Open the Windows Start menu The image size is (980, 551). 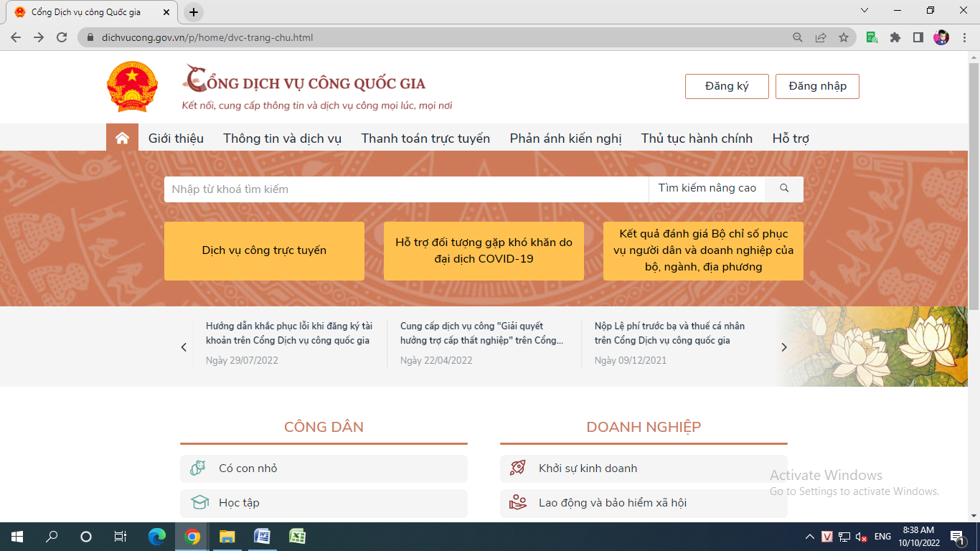point(17,537)
